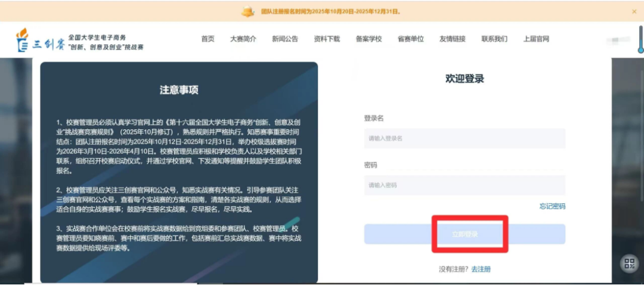Click the 忘记密码 link
Viewport: 644px width, 285px height.
(x=552, y=206)
